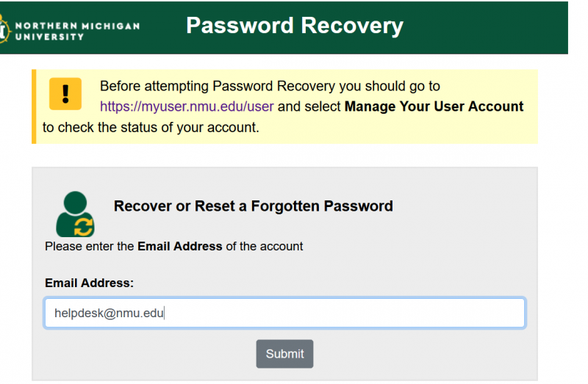Click the orange refresh arrows badge
Image resolution: width=588 pixels, height=384 pixels.
[84, 225]
